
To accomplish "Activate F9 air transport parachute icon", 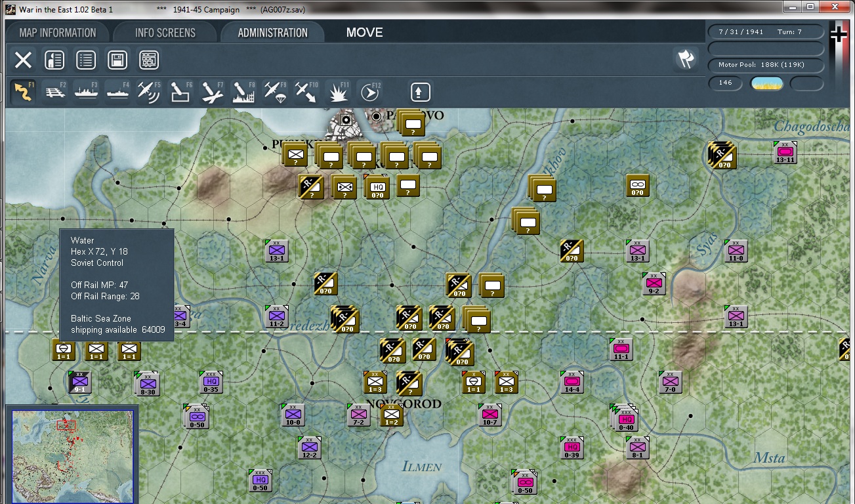I will click(276, 92).
